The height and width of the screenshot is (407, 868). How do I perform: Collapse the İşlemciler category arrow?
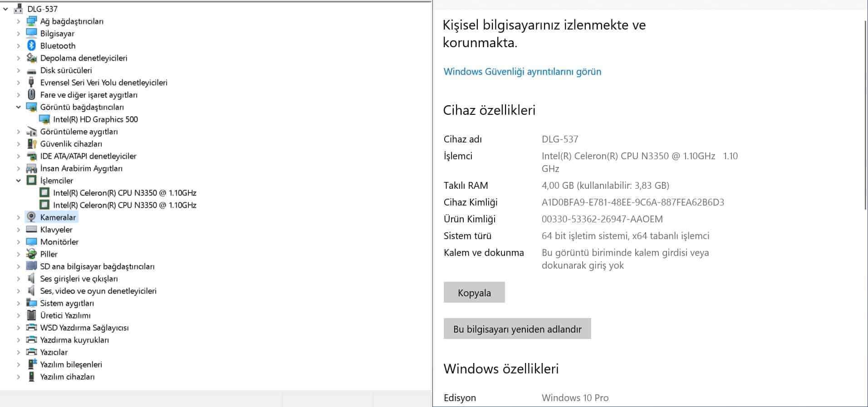(18, 180)
